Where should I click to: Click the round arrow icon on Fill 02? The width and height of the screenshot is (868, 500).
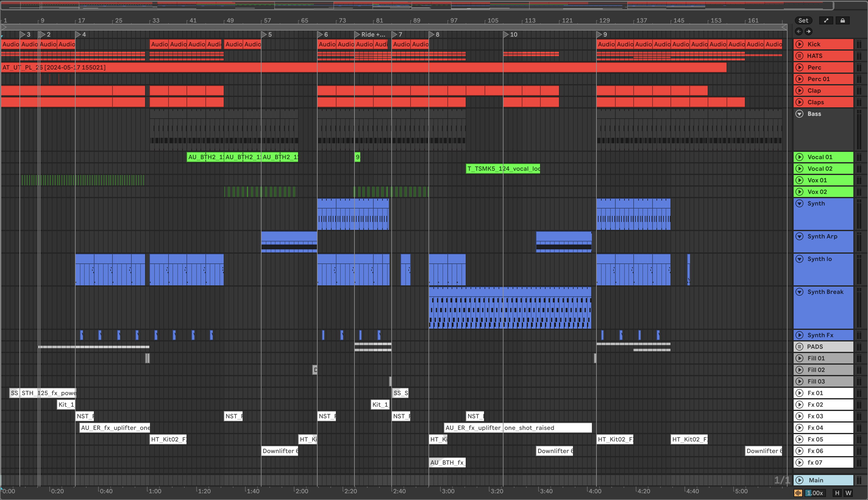(799, 370)
